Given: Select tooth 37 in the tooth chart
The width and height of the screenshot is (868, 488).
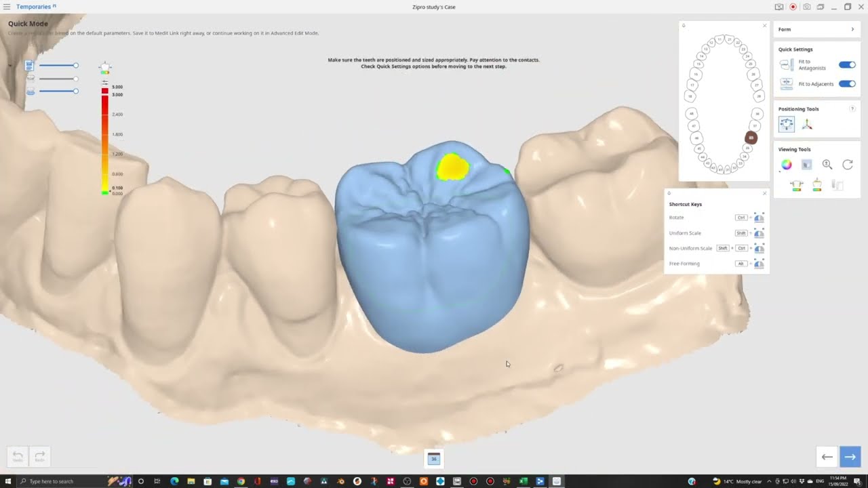Looking at the screenshot, I should click(755, 125).
